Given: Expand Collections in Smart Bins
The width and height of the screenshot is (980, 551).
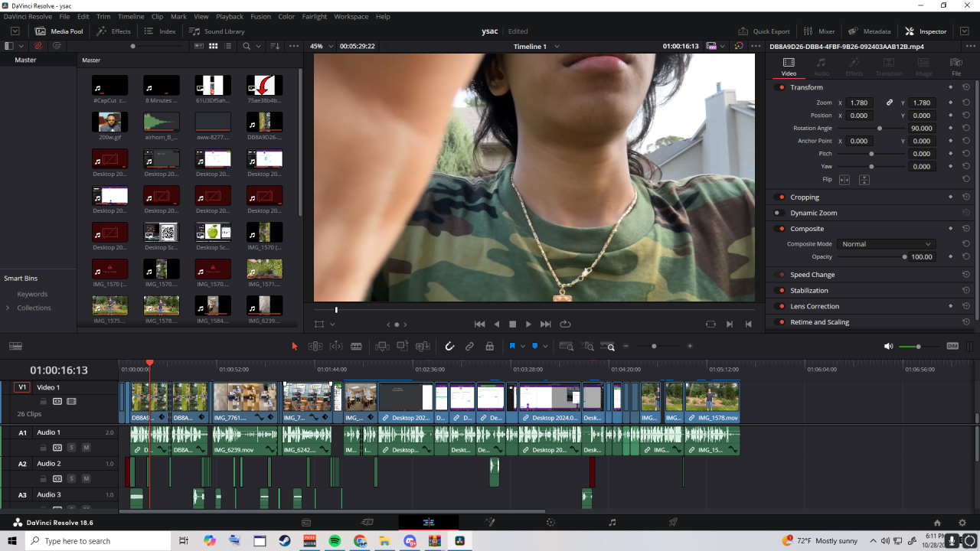Looking at the screenshot, I should point(8,308).
